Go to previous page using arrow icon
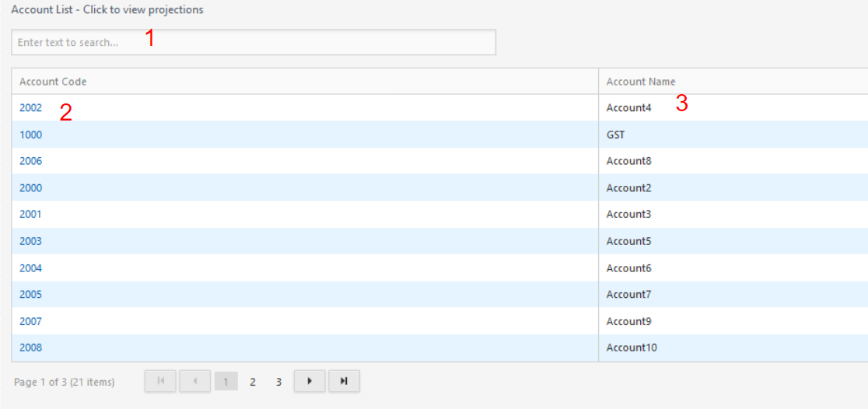Viewport: 868px width, 409px height. 195,381
